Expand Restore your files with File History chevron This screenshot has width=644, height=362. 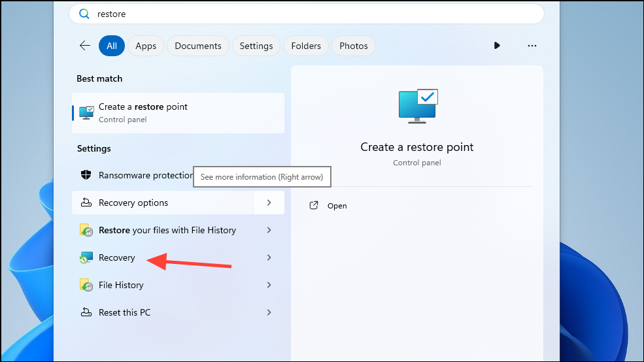tap(269, 230)
